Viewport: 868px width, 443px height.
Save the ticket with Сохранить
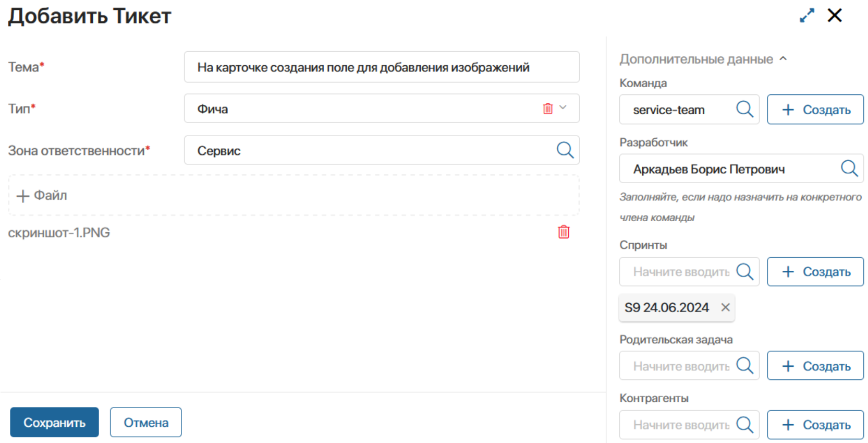pyautogui.click(x=54, y=422)
